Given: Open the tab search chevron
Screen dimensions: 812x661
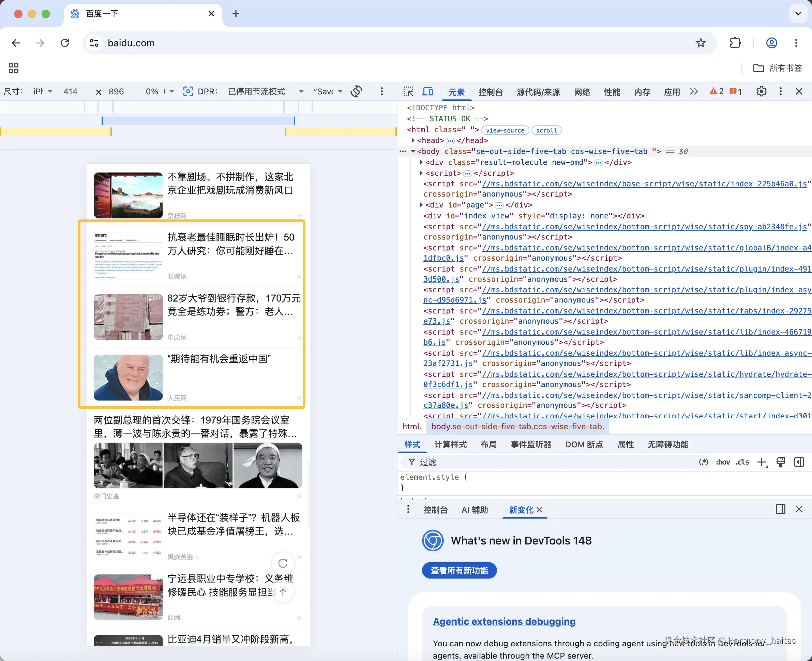Looking at the screenshot, I should pyautogui.click(x=798, y=14).
